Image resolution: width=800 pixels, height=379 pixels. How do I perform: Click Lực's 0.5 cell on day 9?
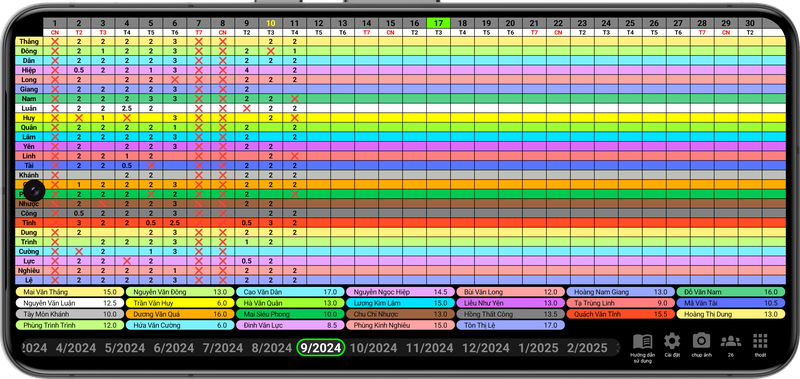click(x=247, y=261)
